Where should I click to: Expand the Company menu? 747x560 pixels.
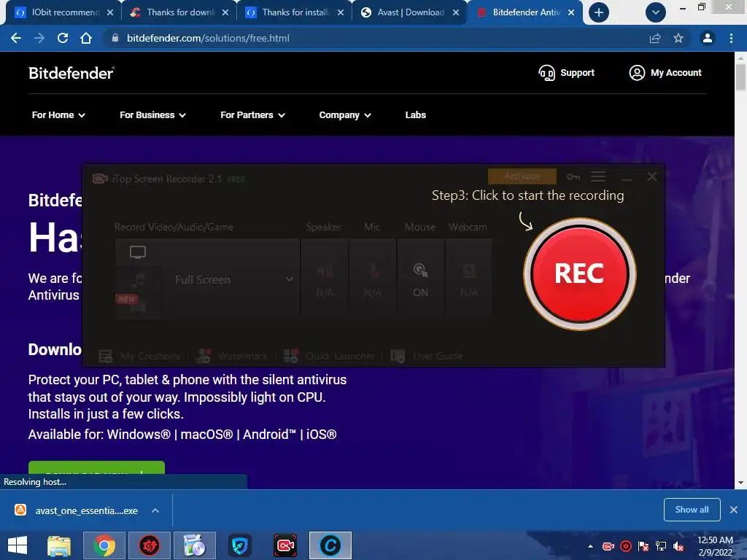(345, 114)
